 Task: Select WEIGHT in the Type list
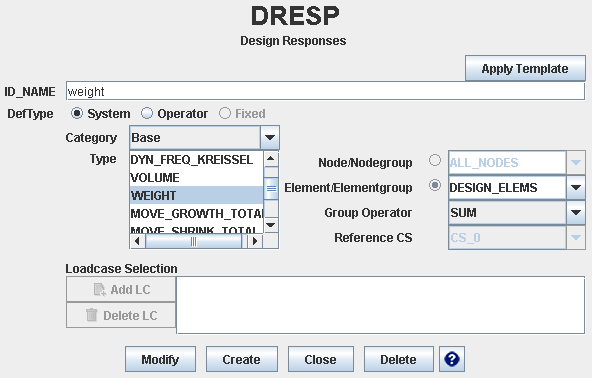(x=196, y=195)
